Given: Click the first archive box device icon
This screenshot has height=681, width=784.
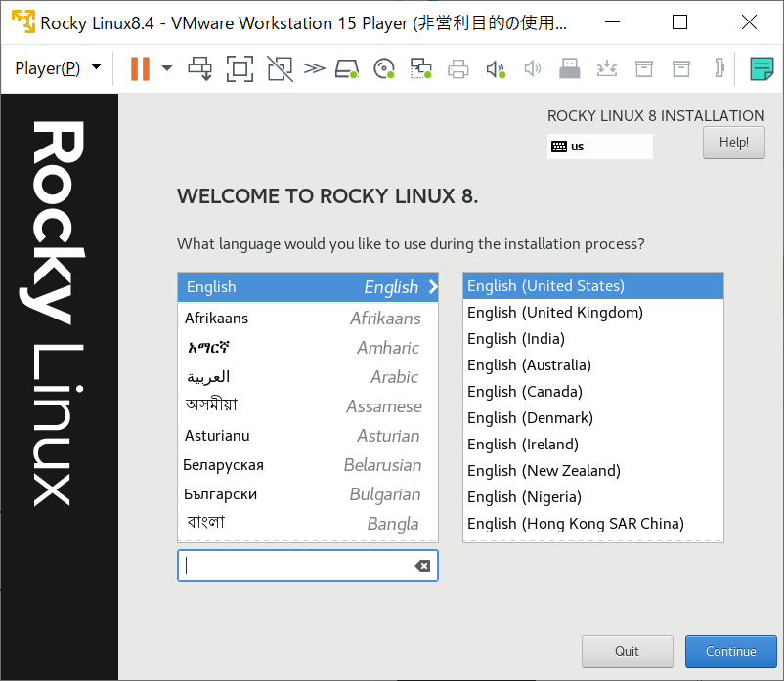Looking at the screenshot, I should click(643, 68).
